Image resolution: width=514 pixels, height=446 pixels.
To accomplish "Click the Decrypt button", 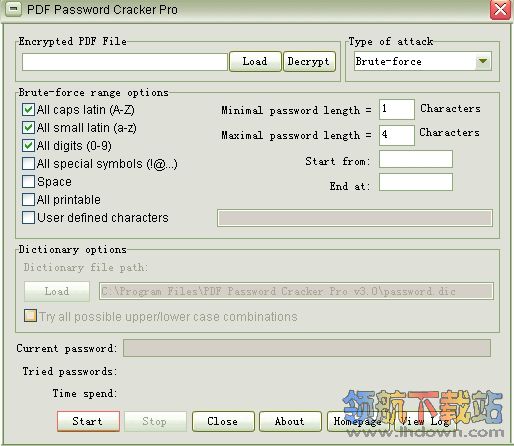I will [309, 61].
